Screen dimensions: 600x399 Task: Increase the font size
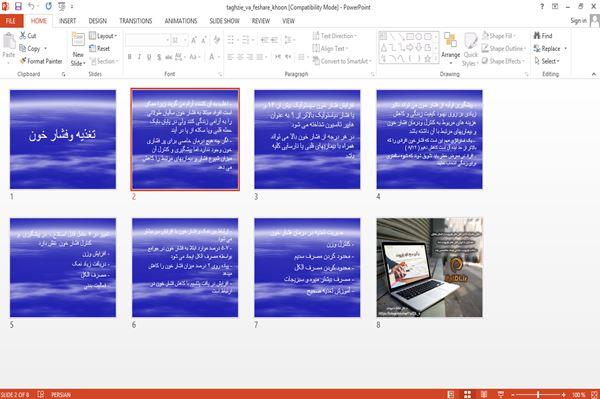click(194, 40)
